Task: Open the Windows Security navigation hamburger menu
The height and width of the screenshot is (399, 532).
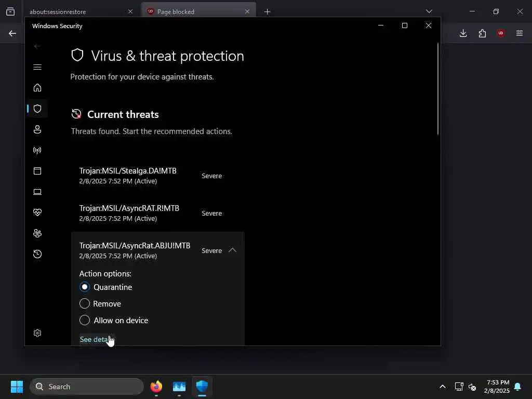Action: tap(37, 67)
